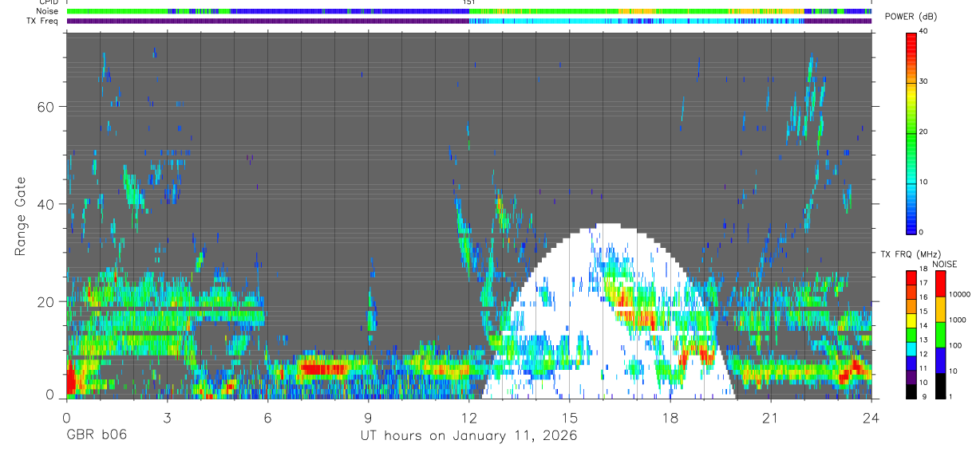
Task: Click the red high-power patch near hour 8
Action: [x=323, y=368]
